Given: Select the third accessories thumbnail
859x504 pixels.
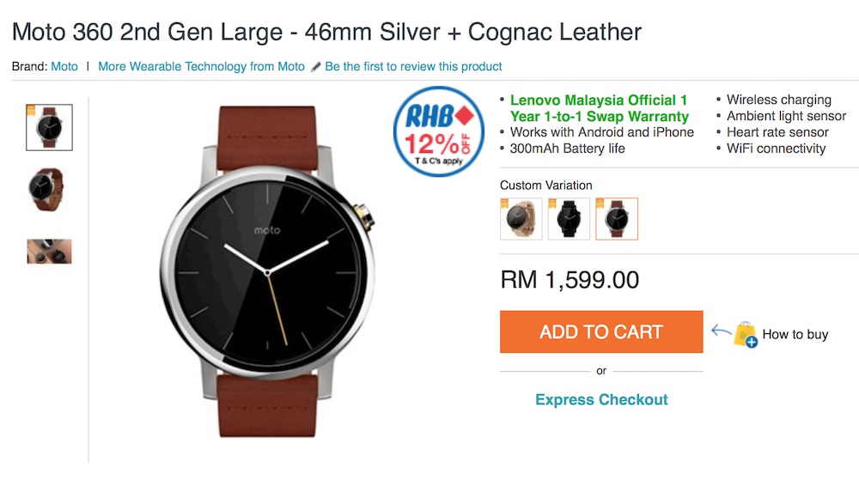Looking at the screenshot, I should tap(49, 252).
